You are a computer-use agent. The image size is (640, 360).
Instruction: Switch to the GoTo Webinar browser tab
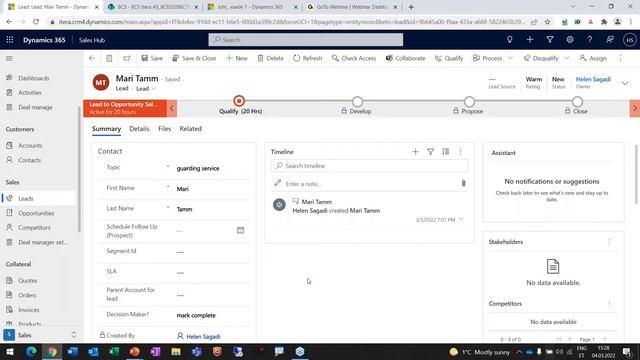point(351,7)
